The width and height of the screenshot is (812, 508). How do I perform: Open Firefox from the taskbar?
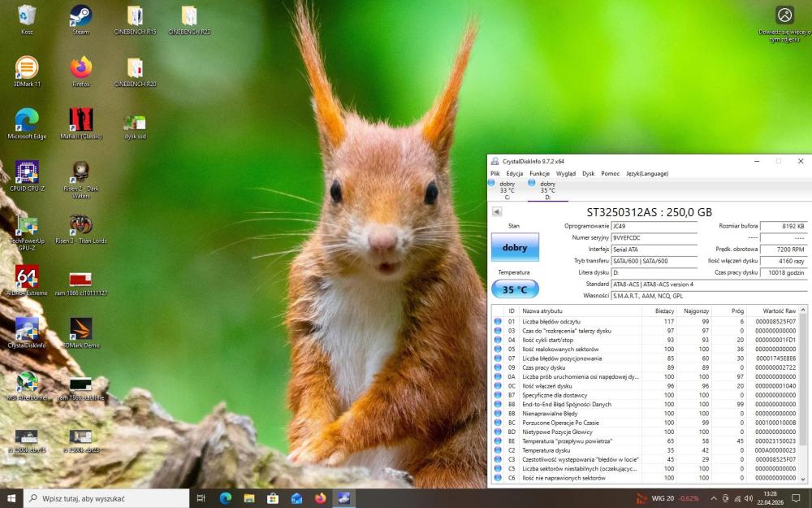point(320,499)
